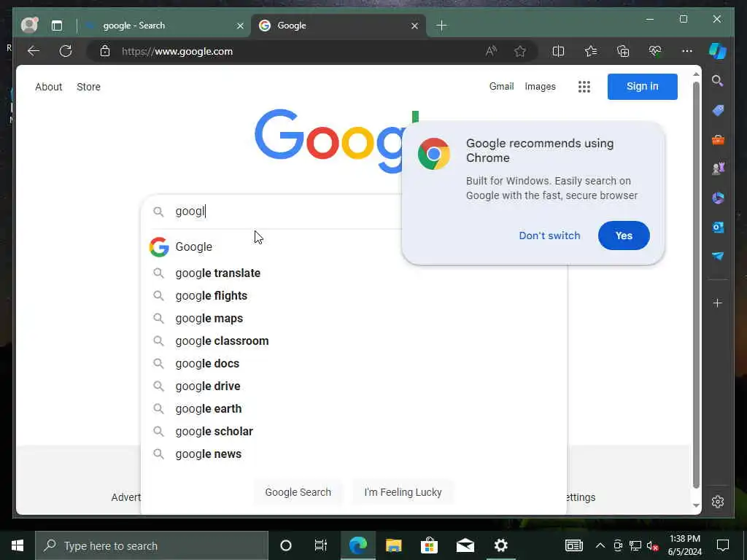Open Read aloud from the address bar
Screen dimensions: 747x560
click(x=491, y=51)
